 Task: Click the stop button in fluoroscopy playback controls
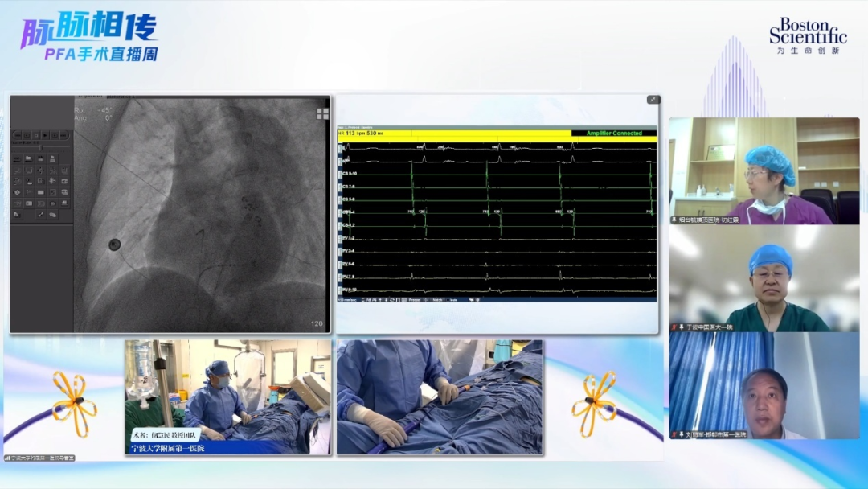(x=36, y=136)
